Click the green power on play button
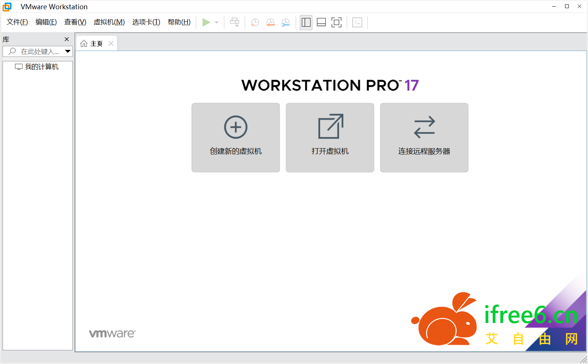 point(206,23)
